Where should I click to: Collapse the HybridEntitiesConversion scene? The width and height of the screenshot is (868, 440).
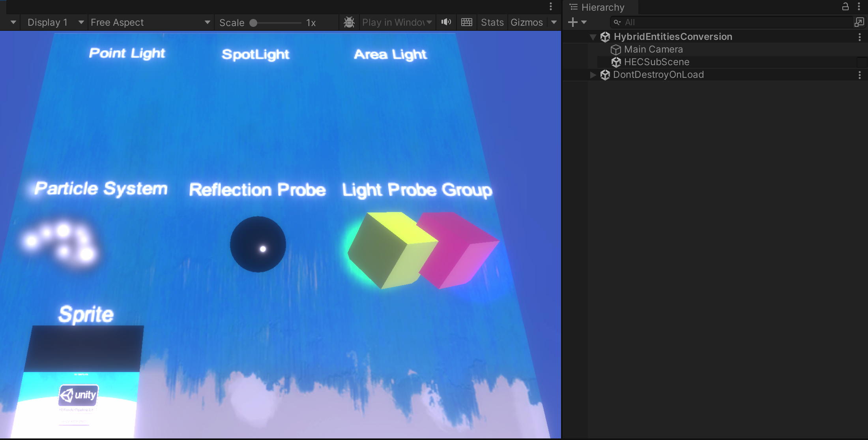coord(593,37)
